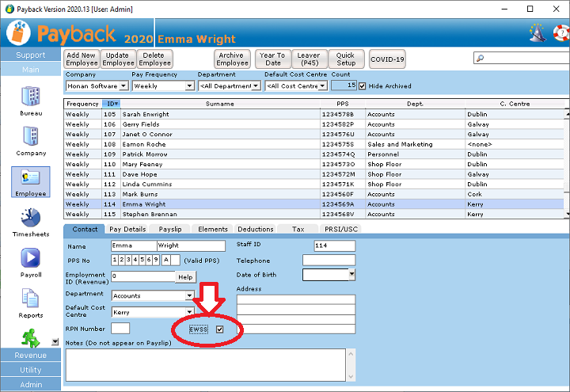Open the Bureau section icon
Image resolution: width=570 pixels, height=392 pixels.
pyautogui.click(x=31, y=97)
